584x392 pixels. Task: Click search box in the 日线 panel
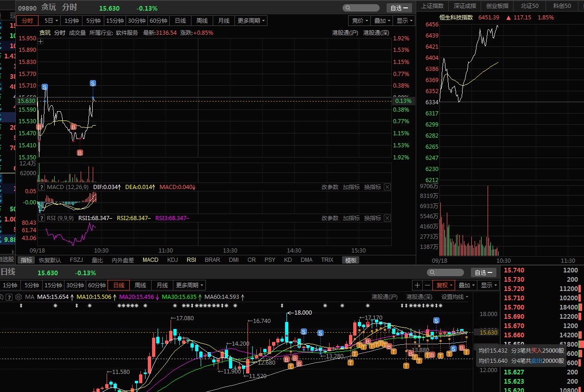coord(445,272)
